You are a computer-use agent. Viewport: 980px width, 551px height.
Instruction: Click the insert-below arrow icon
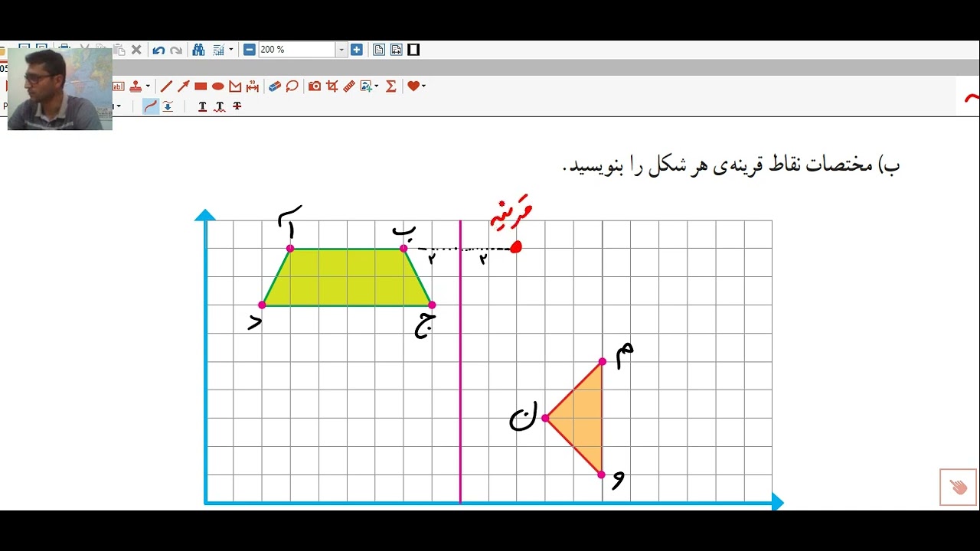click(x=168, y=106)
